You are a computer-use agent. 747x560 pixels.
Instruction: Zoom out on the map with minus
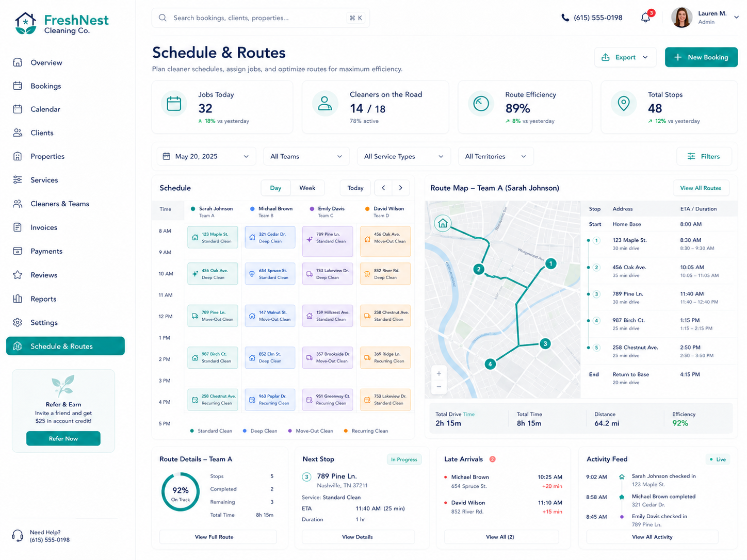439,387
